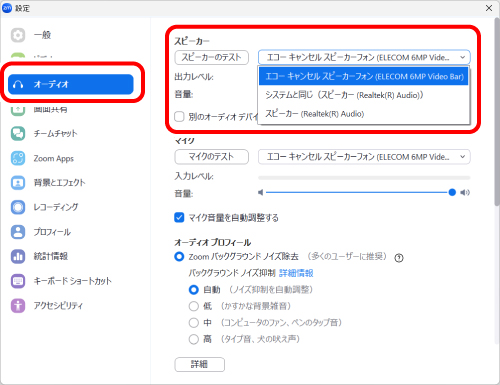Switch to 統計情報 tab

pos(51,256)
